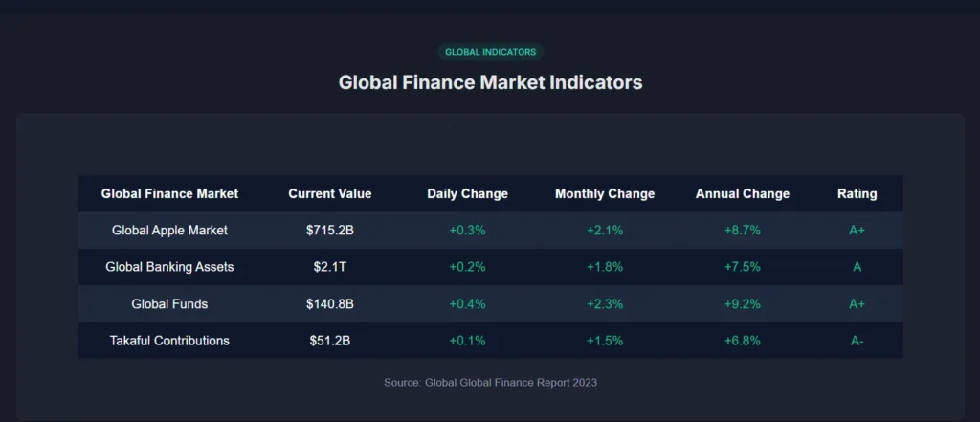Click the Annual Change column header
This screenshot has height=422, width=980.
coord(743,193)
